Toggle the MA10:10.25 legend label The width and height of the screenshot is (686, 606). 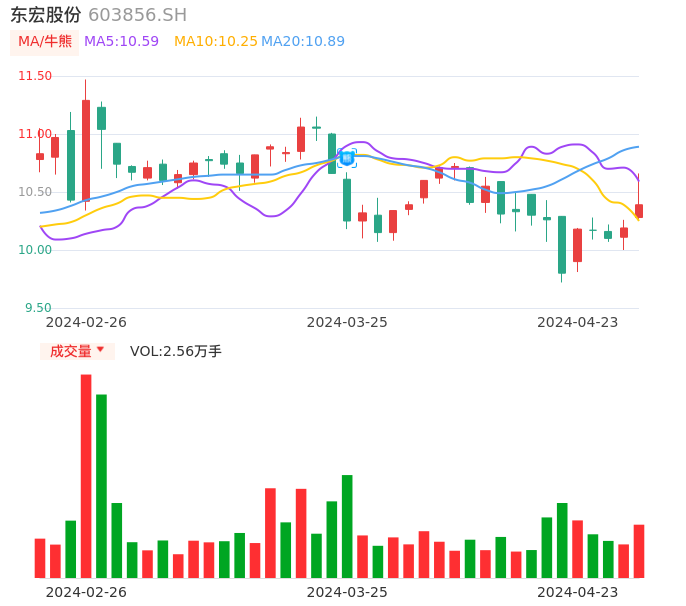point(215,41)
